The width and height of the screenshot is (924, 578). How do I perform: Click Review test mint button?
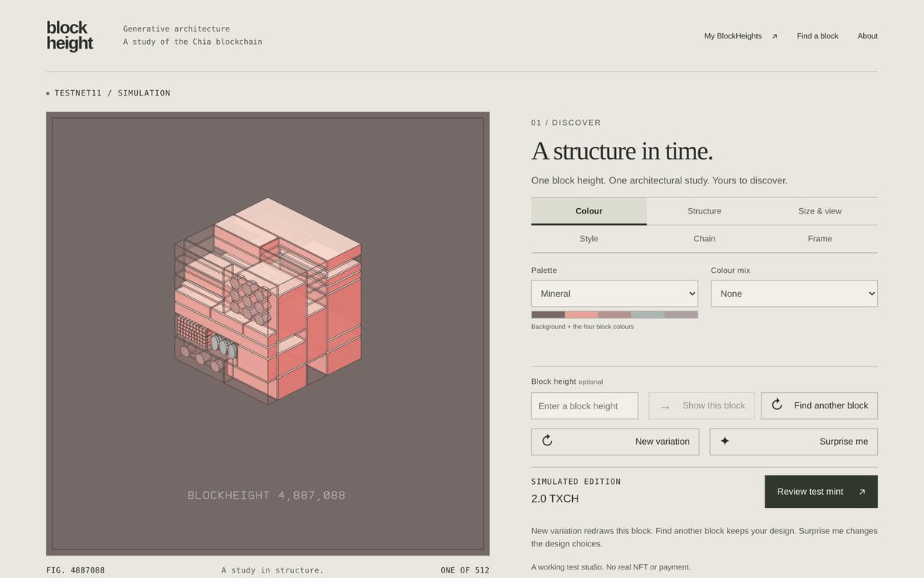coord(821,492)
